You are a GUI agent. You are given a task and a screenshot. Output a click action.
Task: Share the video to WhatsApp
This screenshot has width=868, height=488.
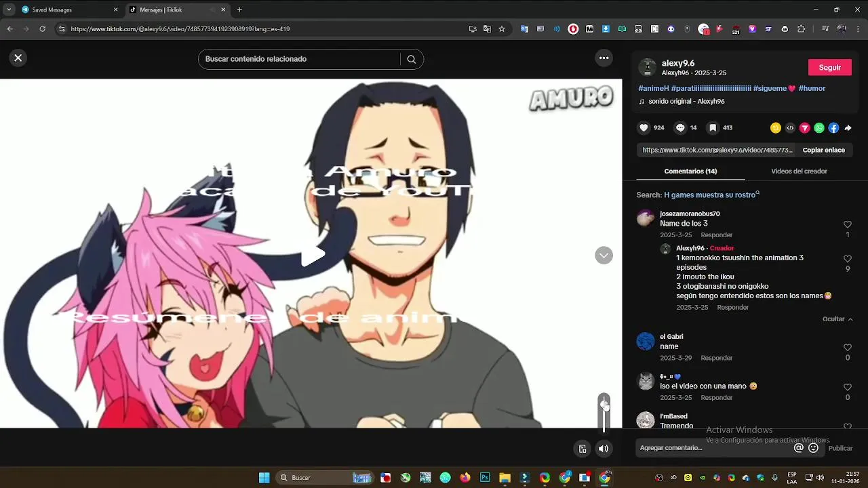point(819,127)
